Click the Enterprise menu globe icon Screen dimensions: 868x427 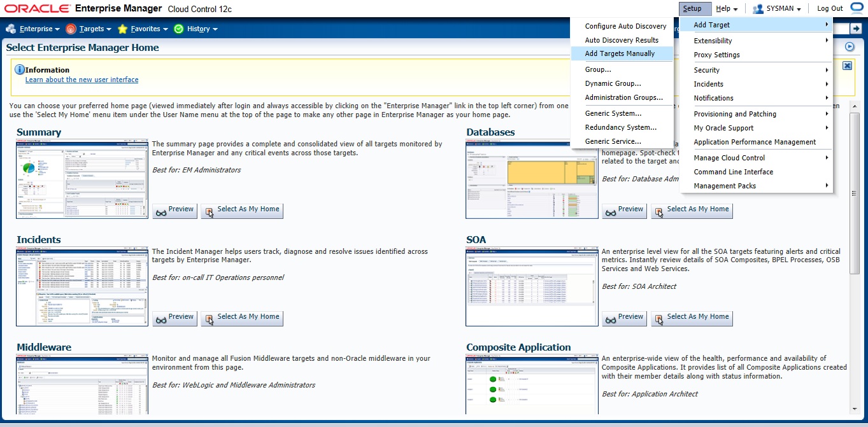tap(11, 29)
